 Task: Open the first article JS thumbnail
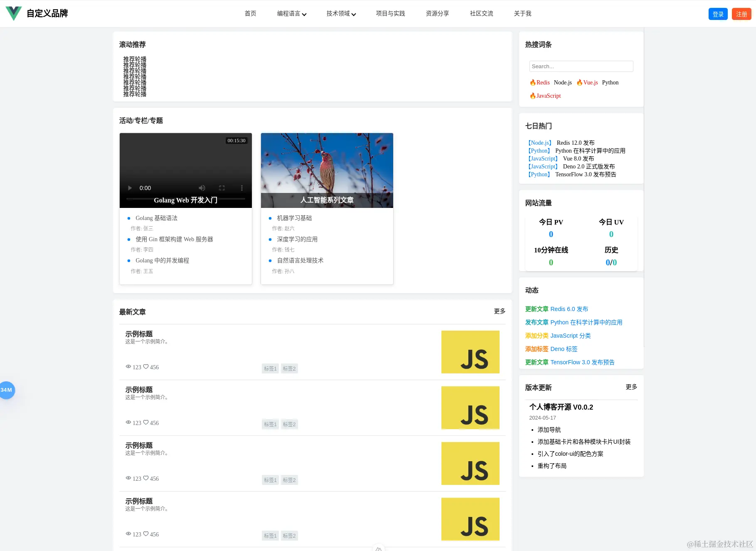pos(470,352)
